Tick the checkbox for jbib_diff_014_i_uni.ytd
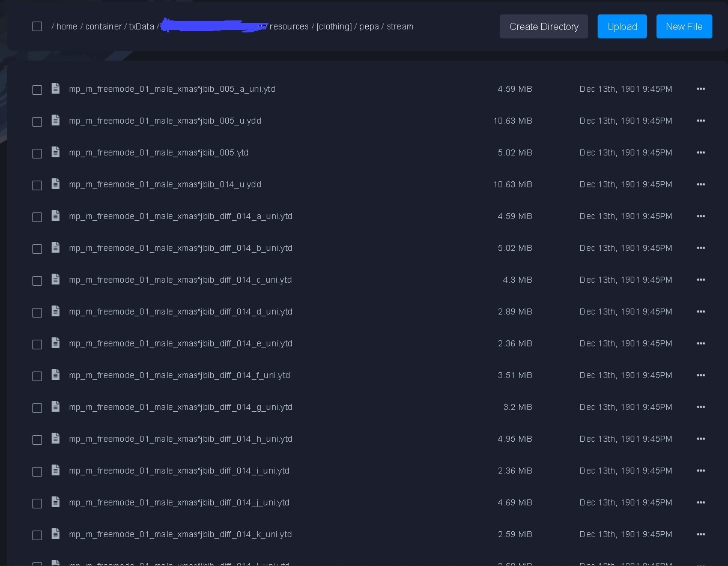 pyautogui.click(x=37, y=471)
